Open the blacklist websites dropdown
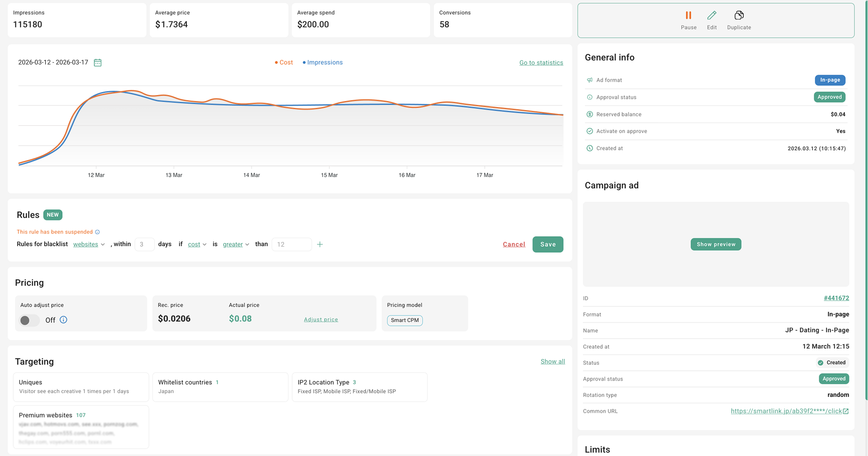 89,244
